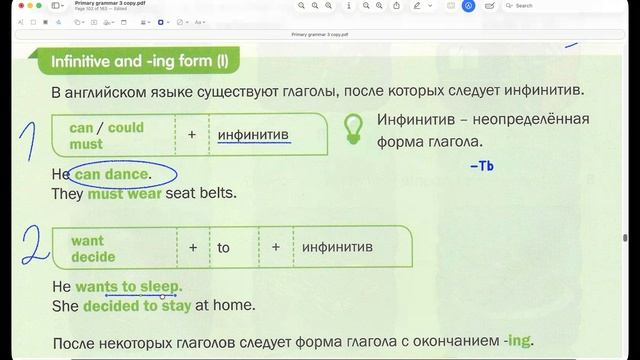This screenshot has width=640, height=360.
Task: Open the Inspector info icon
Action: click(349, 5)
